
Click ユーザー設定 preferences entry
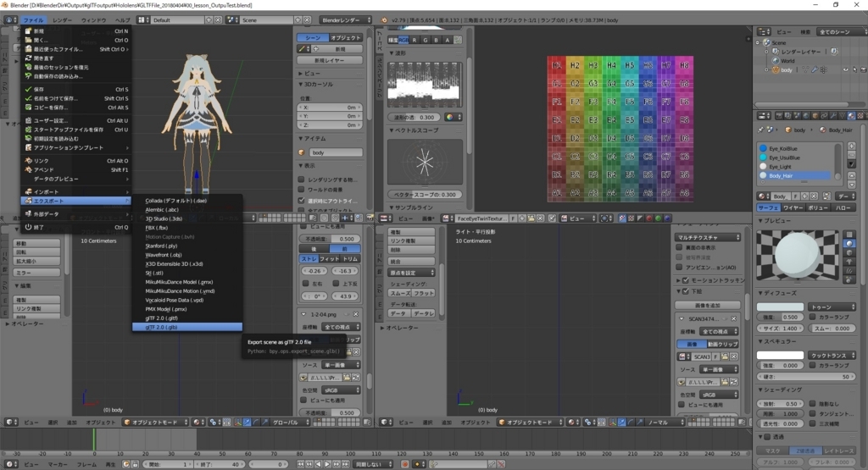[76, 120]
